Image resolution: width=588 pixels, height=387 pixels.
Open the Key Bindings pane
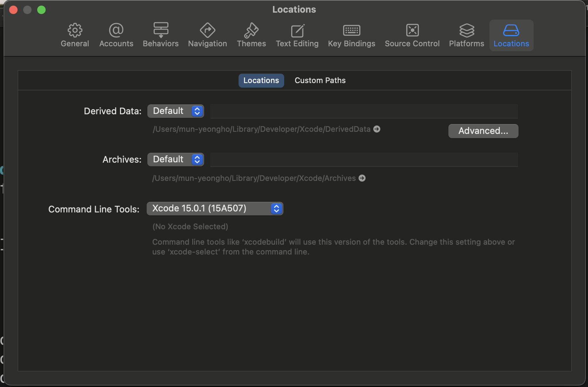[x=351, y=35]
